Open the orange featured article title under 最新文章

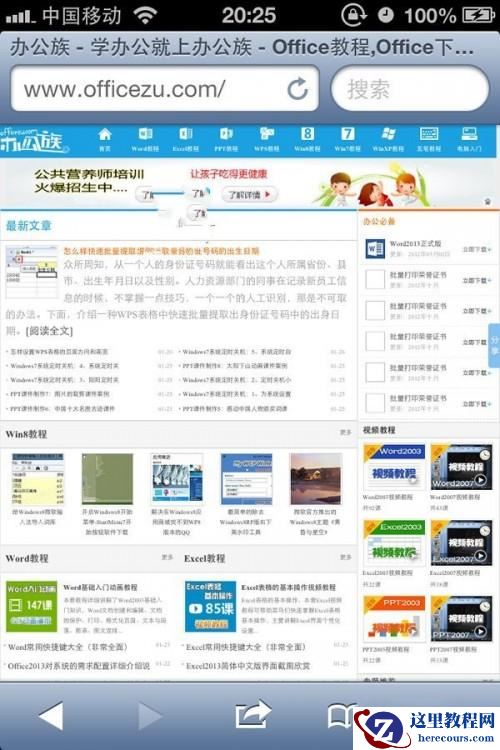161,251
